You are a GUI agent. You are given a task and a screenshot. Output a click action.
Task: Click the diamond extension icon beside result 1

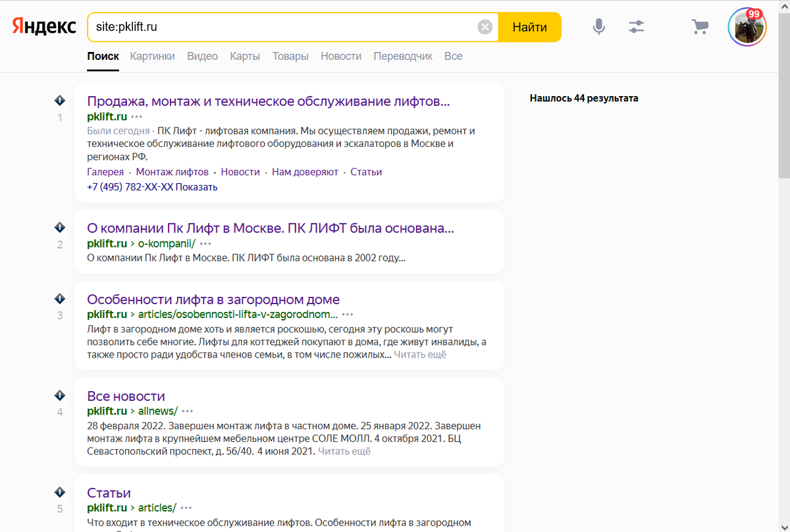[59, 100]
